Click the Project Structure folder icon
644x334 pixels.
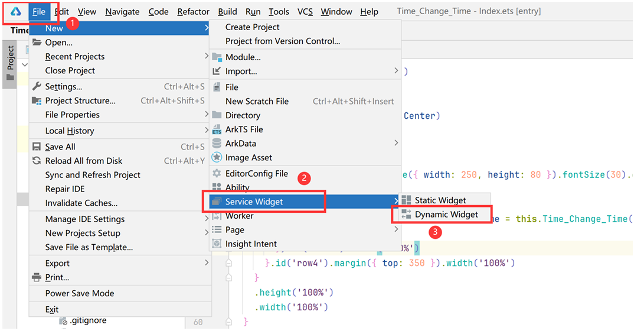coord(37,100)
